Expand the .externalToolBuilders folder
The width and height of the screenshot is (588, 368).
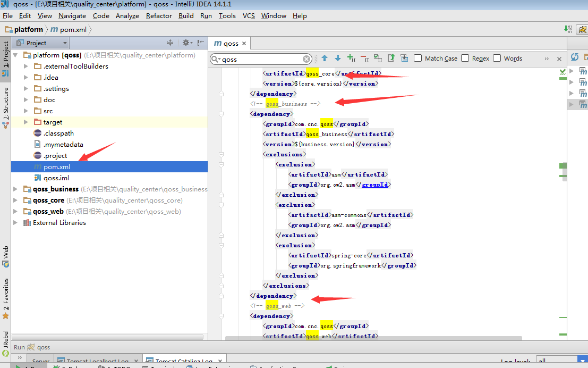[x=25, y=66]
